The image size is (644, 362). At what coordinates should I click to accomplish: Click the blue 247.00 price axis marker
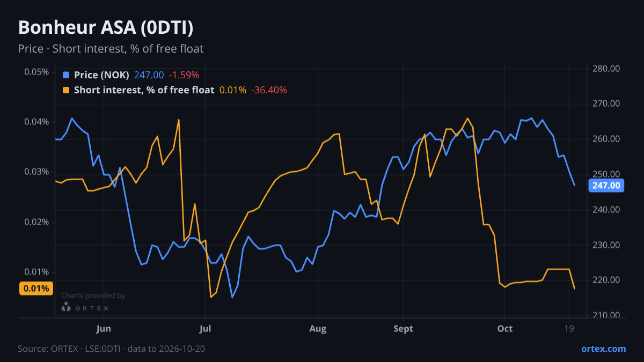pos(607,186)
